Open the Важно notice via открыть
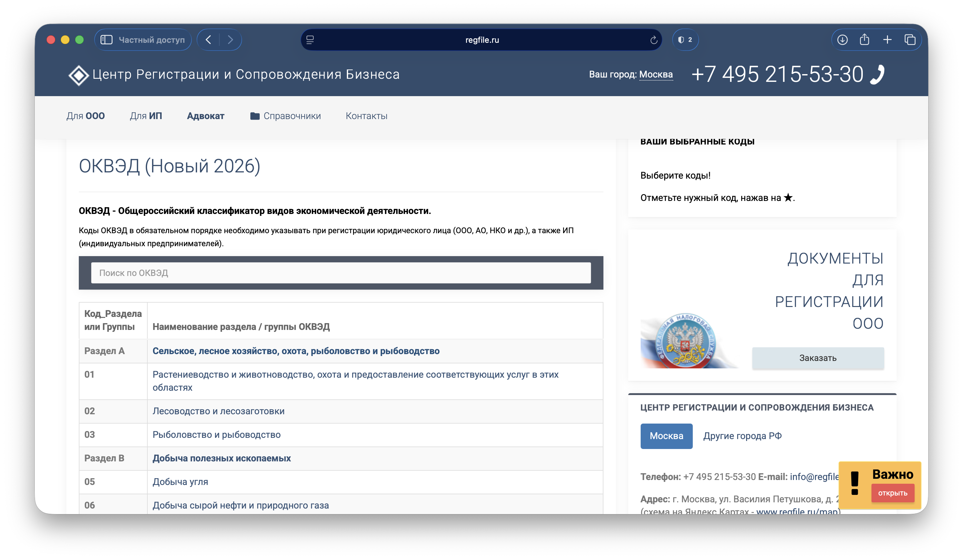 pos(893,493)
